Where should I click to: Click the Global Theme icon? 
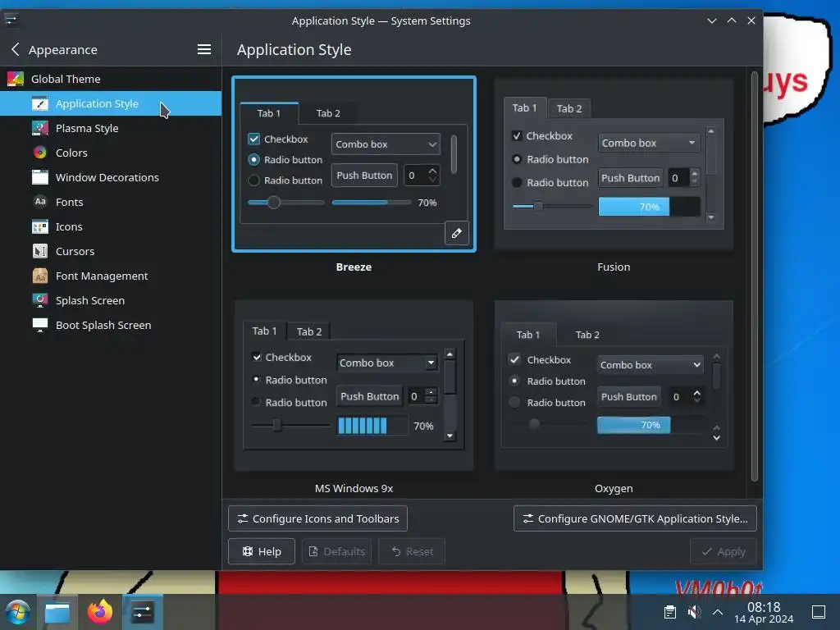coord(16,79)
